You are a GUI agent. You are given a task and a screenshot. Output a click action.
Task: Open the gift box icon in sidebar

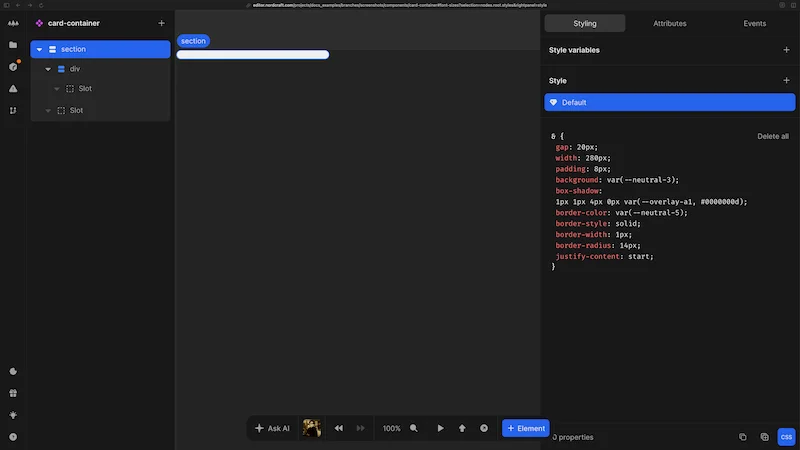point(13,393)
